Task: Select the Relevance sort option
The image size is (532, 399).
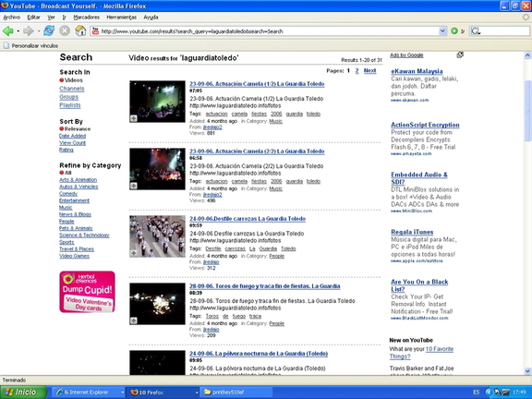Action: pyautogui.click(x=75, y=129)
